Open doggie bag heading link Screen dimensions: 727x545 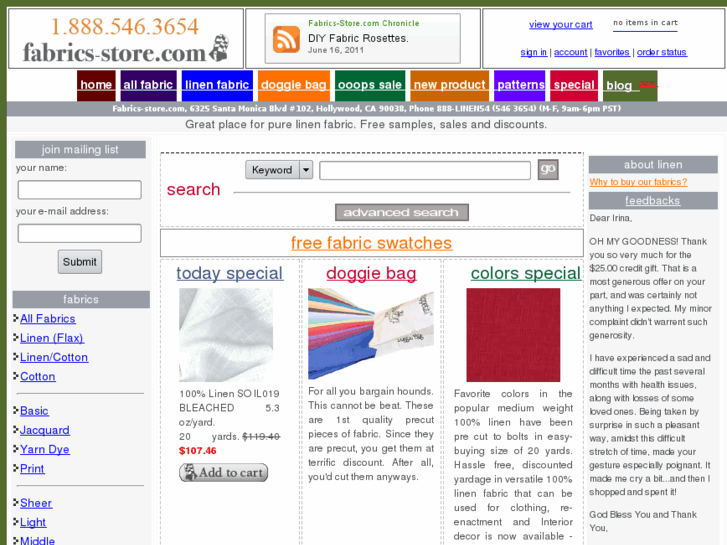[x=371, y=273]
